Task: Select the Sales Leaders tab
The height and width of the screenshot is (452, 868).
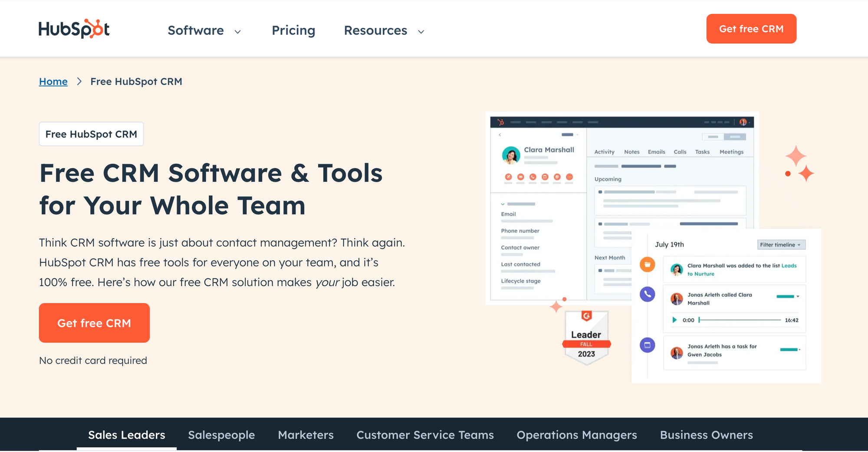Action: pyautogui.click(x=127, y=435)
